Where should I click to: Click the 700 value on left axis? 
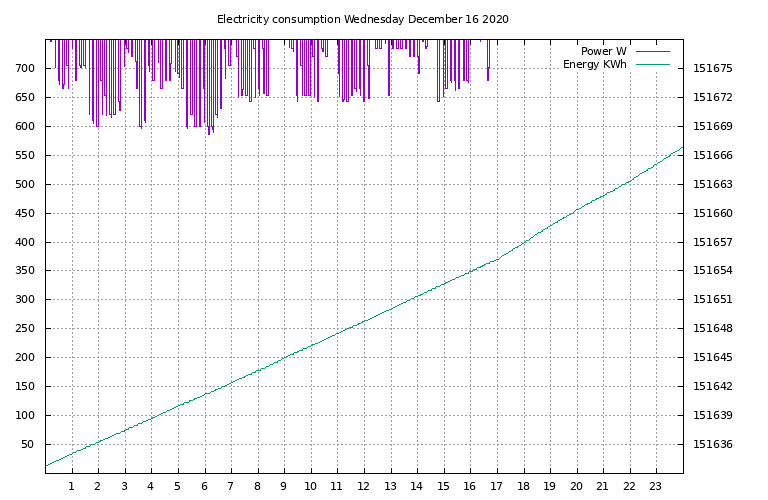click(27, 69)
